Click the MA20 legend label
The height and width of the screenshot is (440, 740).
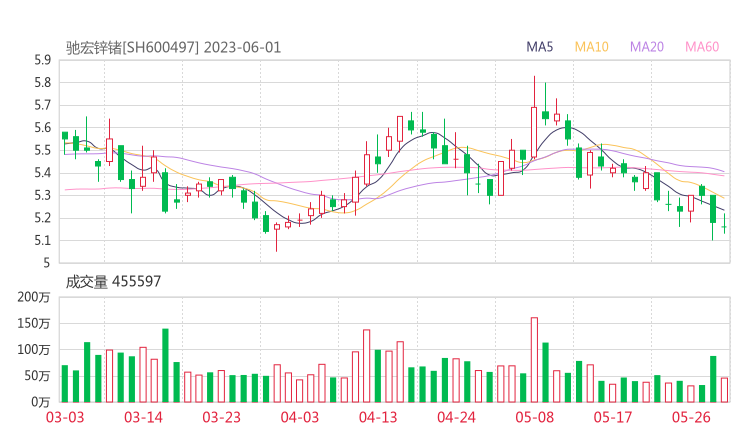647,47
